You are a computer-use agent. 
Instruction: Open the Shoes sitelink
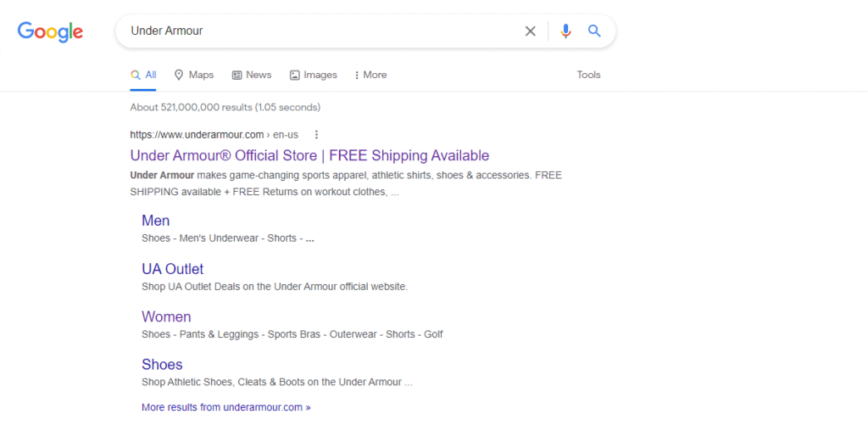point(162,365)
